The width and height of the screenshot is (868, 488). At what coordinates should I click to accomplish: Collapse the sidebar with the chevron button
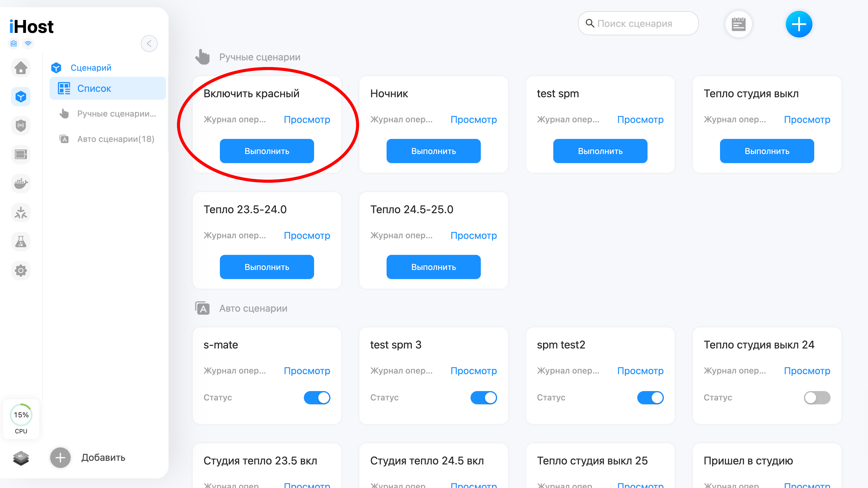[149, 43]
